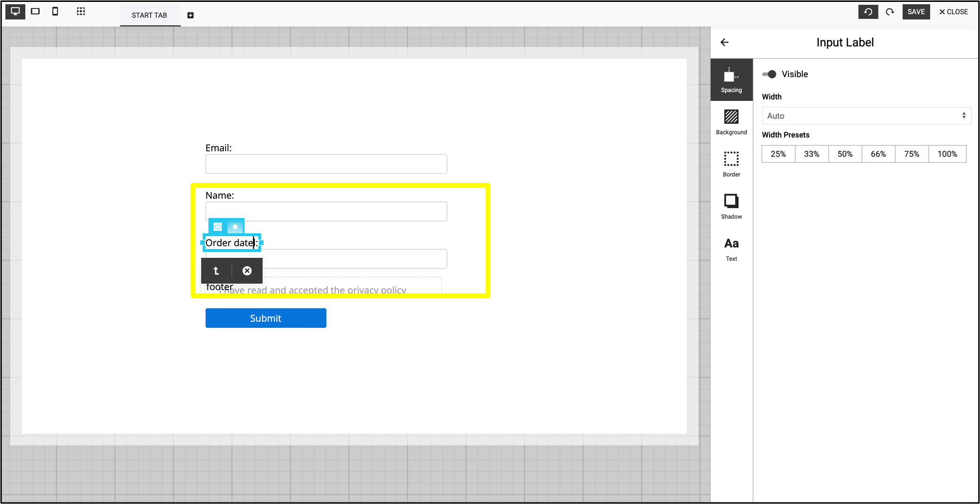Image resolution: width=980 pixels, height=504 pixels.
Task: Set width preset to 100%
Action: 947,154
